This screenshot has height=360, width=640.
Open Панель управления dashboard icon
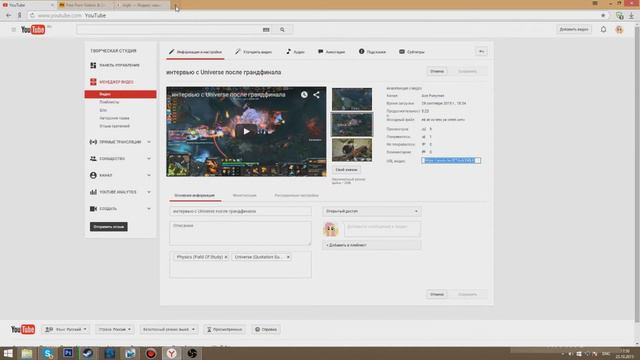pos(93,65)
